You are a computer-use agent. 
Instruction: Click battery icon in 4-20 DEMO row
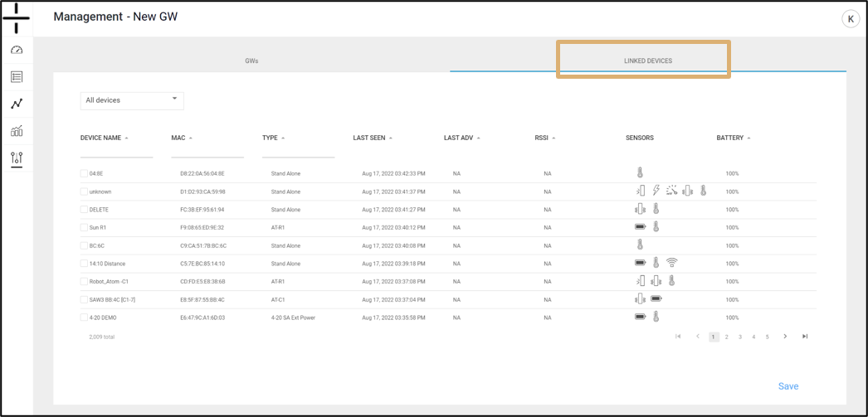point(640,317)
